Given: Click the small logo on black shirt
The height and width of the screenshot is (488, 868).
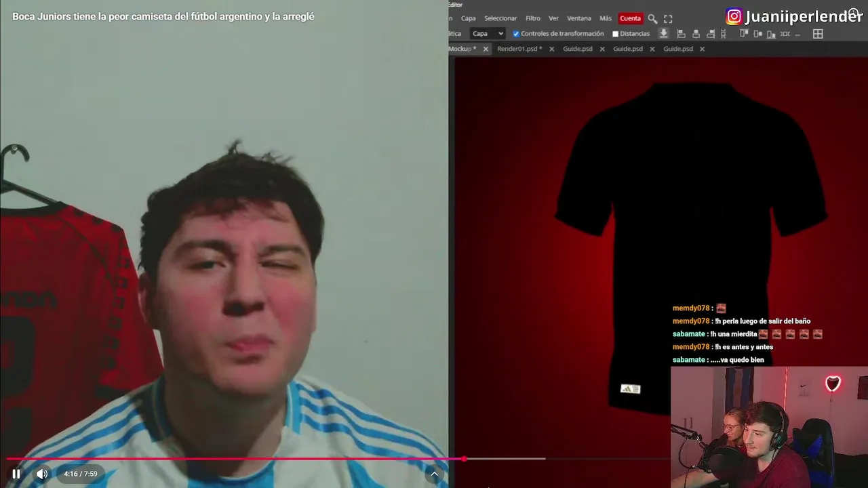Looking at the screenshot, I should pyautogui.click(x=631, y=389).
